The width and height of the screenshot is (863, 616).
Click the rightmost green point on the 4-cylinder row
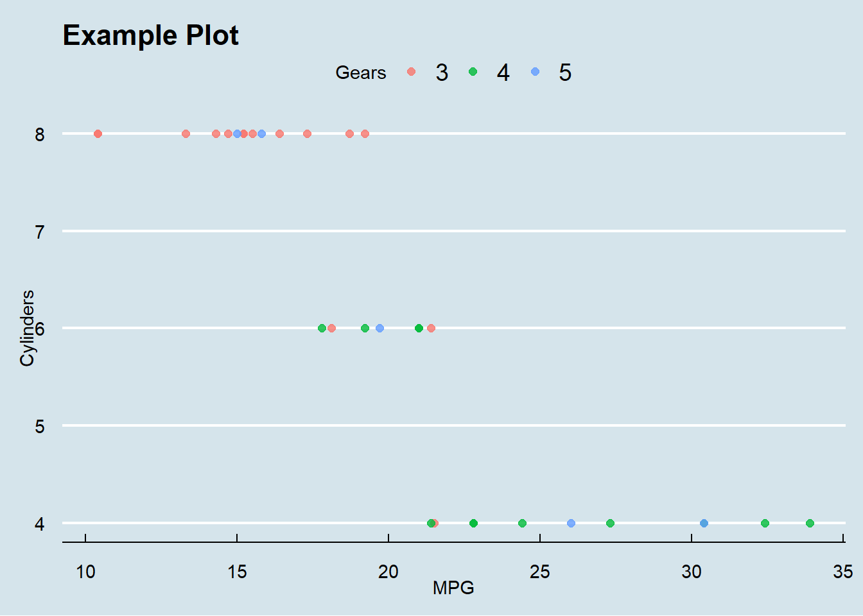[x=810, y=524]
